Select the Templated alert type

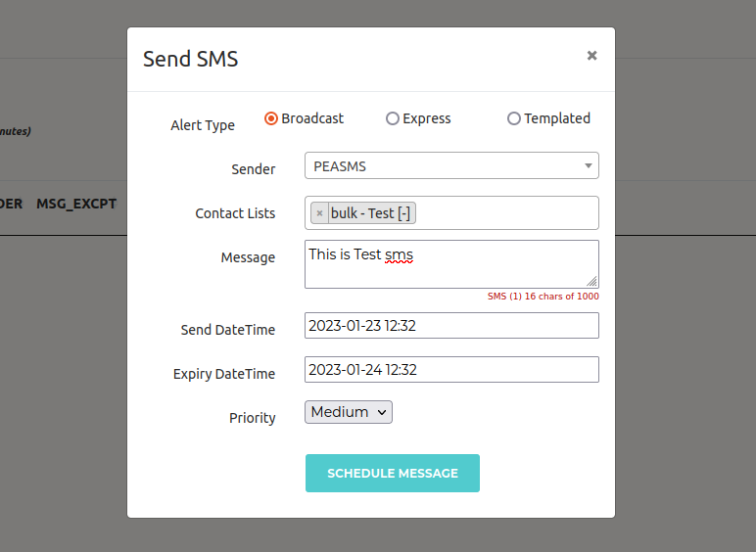tap(514, 118)
